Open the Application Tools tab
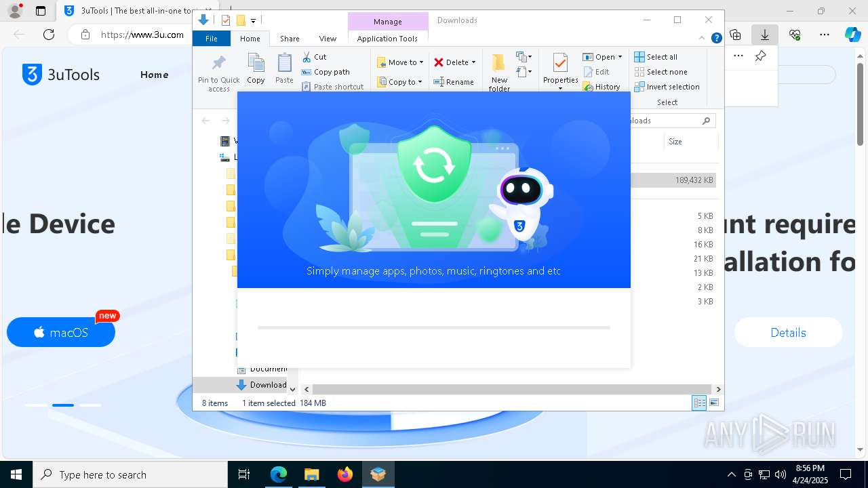The height and width of the screenshot is (488, 868). [387, 39]
